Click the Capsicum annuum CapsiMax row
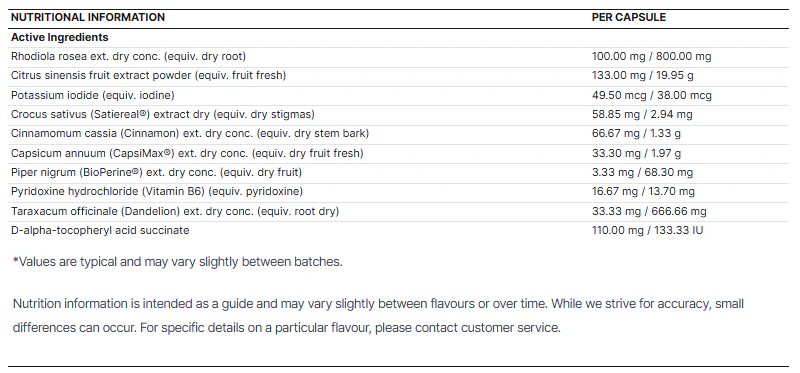The width and height of the screenshot is (800, 373). pos(398,153)
